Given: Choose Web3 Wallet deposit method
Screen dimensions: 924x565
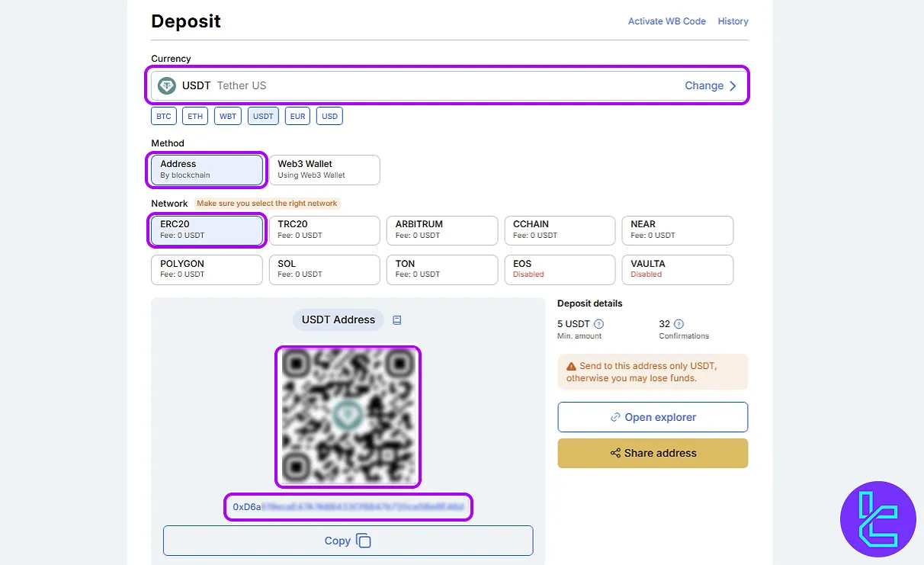Looking at the screenshot, I should [x=325, y=169].
